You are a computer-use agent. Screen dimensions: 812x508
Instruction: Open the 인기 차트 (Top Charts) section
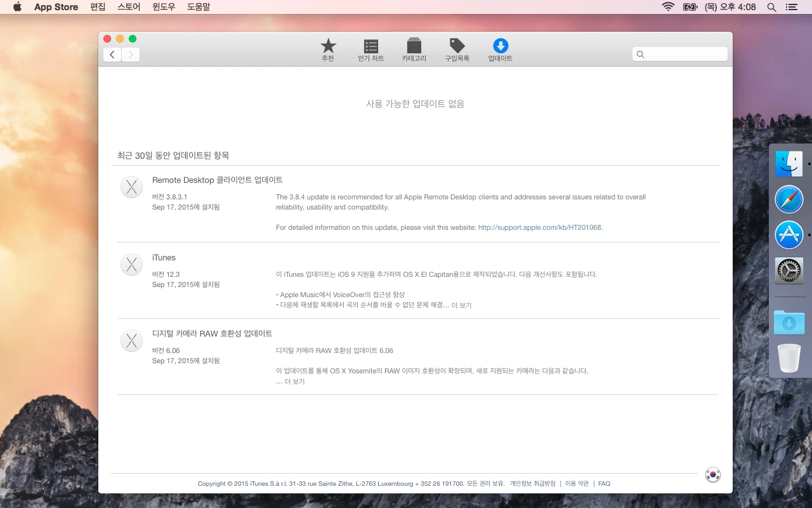click(370, 50)
